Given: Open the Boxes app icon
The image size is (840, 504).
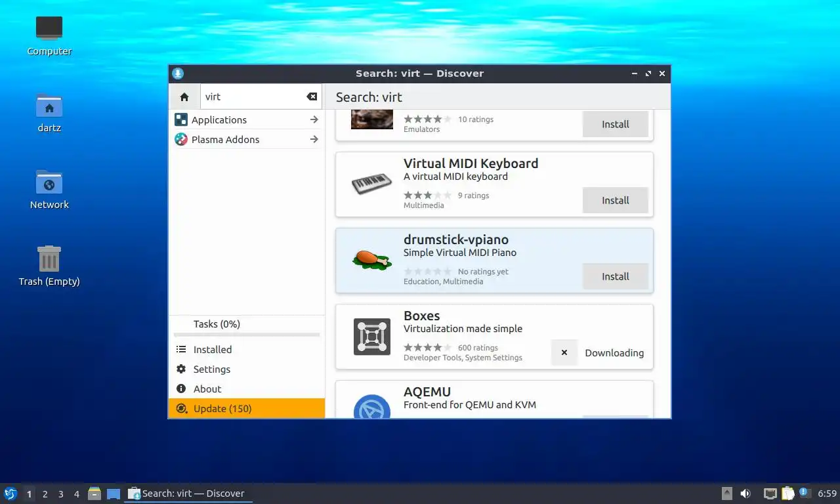Looking at the screenshot, I should 371,337.
